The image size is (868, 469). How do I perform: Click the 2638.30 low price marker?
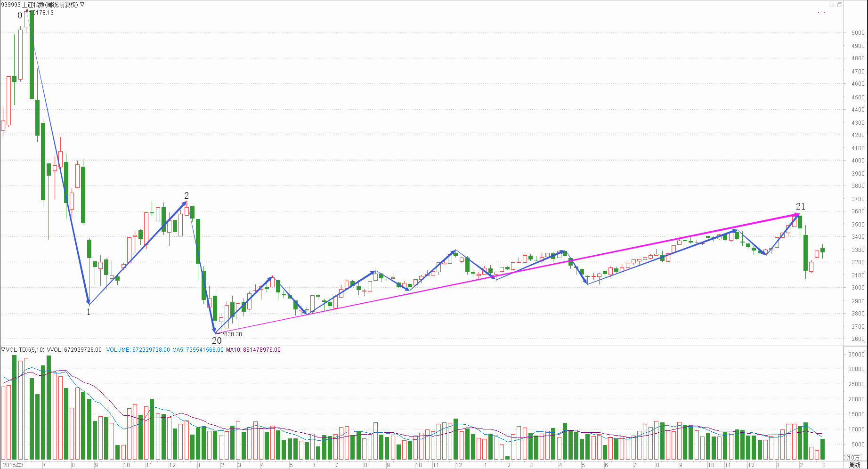click(x=231, y=334)
